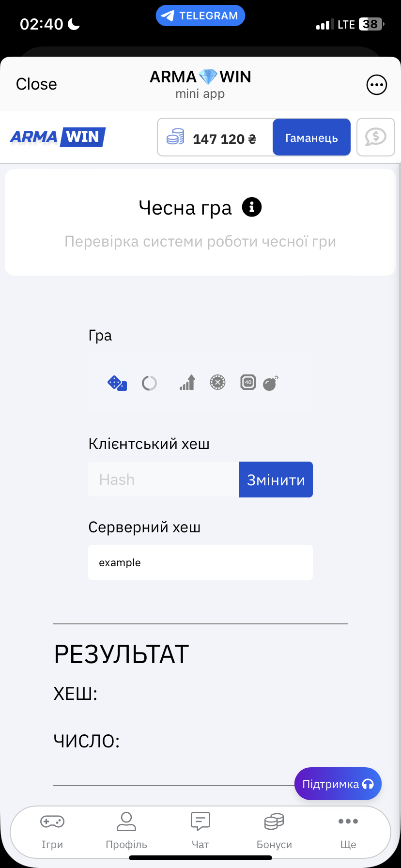The height and width of the screenshot is (868, 401).
Task: Select the rising bars crash game icon
Action: click(187, 383)
